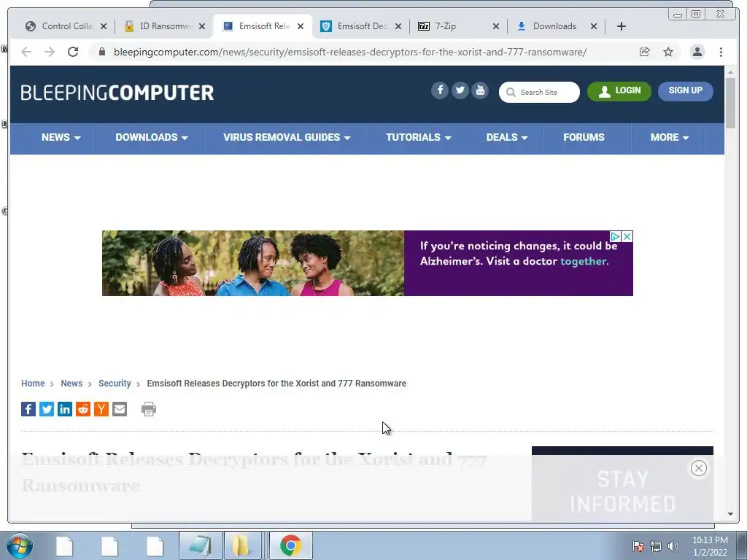Click the browser address bar URL
Viewport: 747px width, 560px height.
click(x=349, y=52)
